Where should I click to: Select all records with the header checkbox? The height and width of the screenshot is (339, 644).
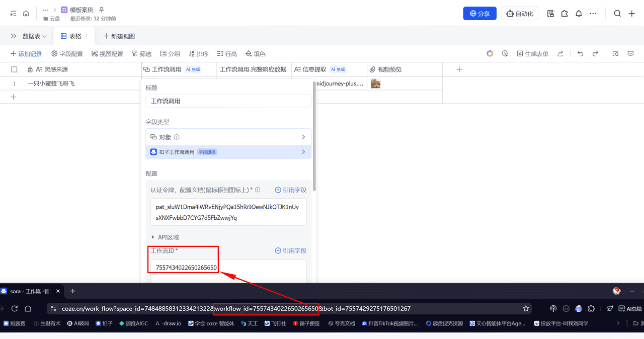click(14, 69)
